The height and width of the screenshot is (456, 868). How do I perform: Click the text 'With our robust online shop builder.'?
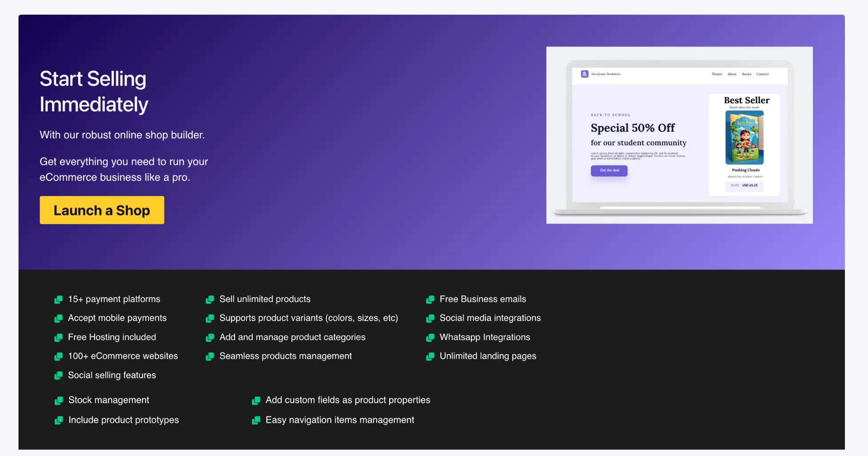pos(122,135)
